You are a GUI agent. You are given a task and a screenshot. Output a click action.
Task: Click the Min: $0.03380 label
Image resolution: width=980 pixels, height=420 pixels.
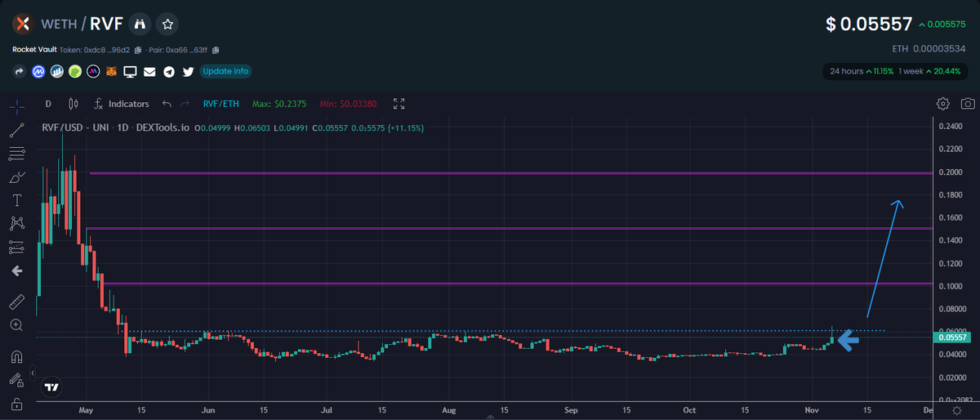[x=348, y=104]
